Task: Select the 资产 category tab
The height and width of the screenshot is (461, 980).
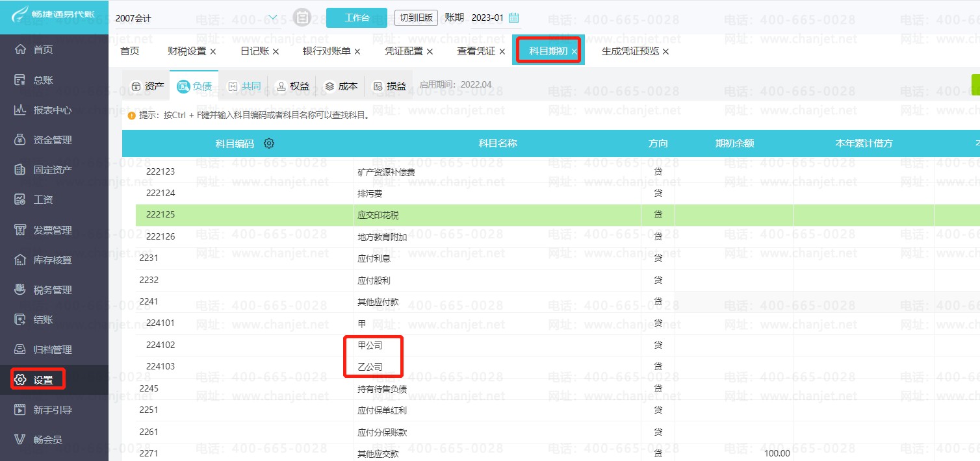Action: 147,86
